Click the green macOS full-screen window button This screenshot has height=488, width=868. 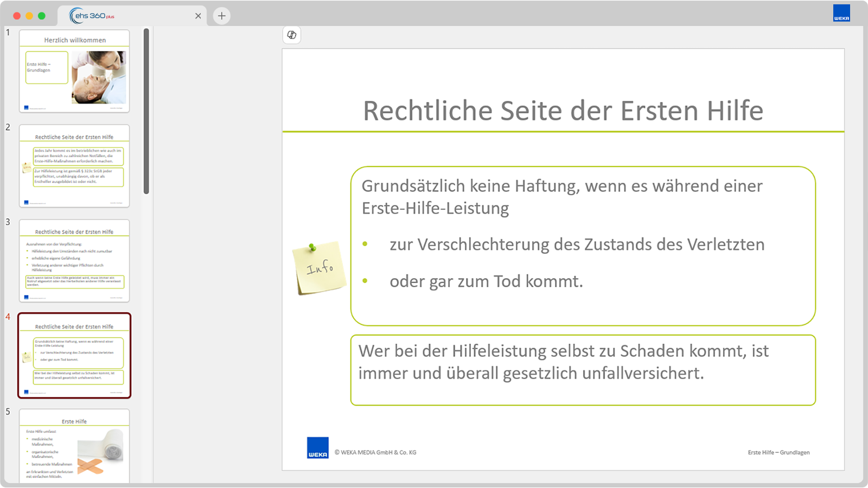[42, 16]
